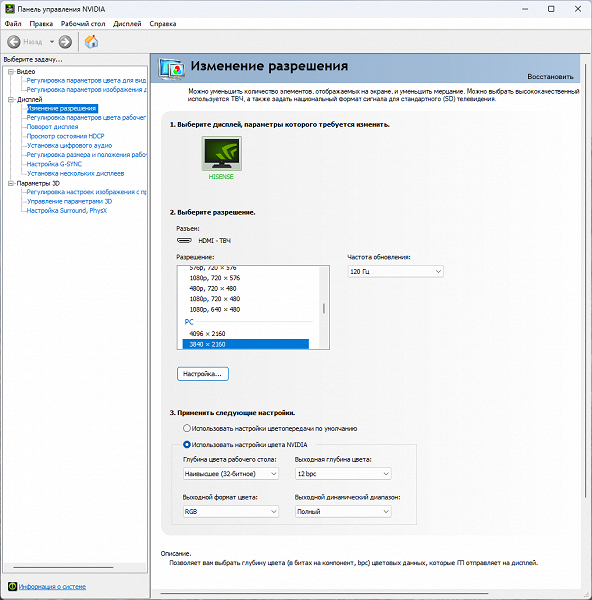The image size is (592, 600).
Task: Open the Информация о системе link
Action: point(52,587)
